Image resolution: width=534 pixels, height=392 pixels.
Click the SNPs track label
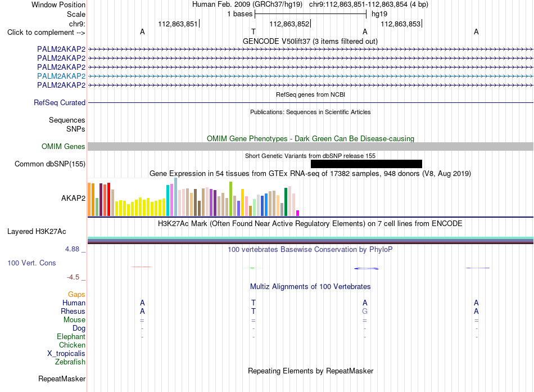click(76, 129)
